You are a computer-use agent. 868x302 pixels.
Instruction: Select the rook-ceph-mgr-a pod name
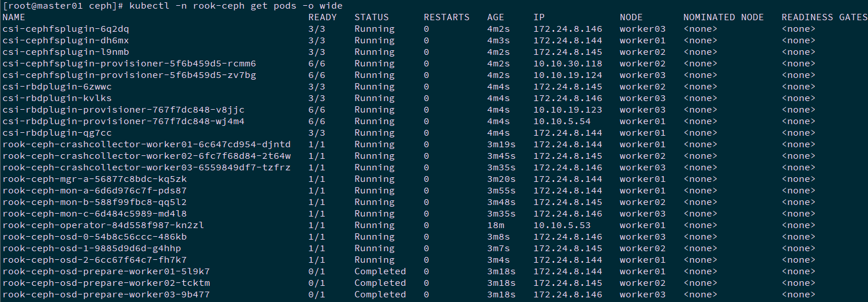pos(94,179)
